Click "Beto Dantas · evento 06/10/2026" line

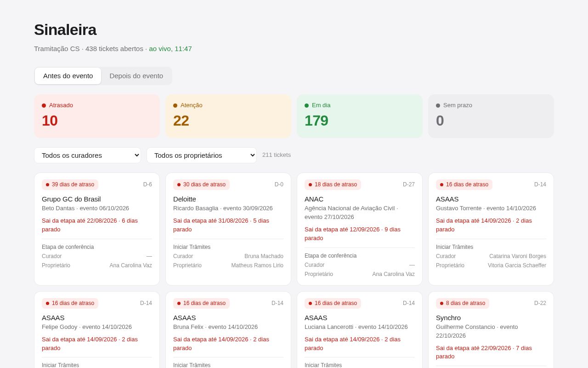tap(85, 208)
